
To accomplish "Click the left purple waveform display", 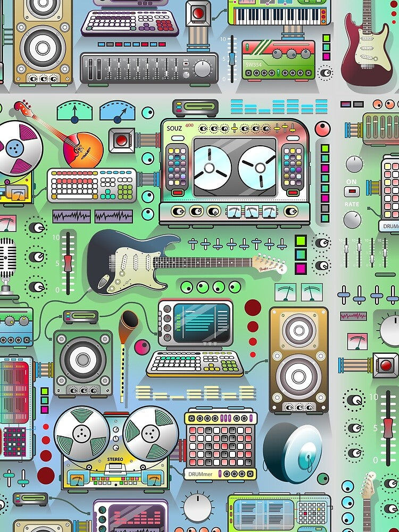I will point(72,216).
